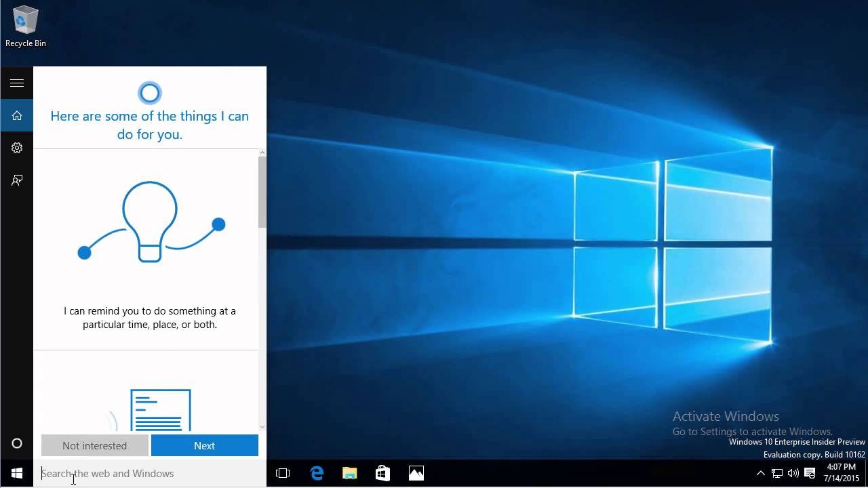Show hidden system tray icons
868x488 pixels.
point(760,473)
